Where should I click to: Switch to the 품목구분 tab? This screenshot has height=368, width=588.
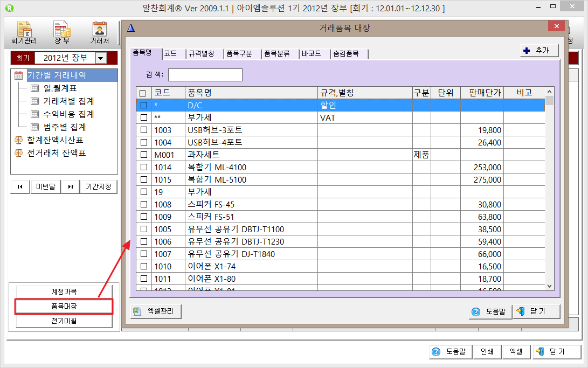point(243,53)
